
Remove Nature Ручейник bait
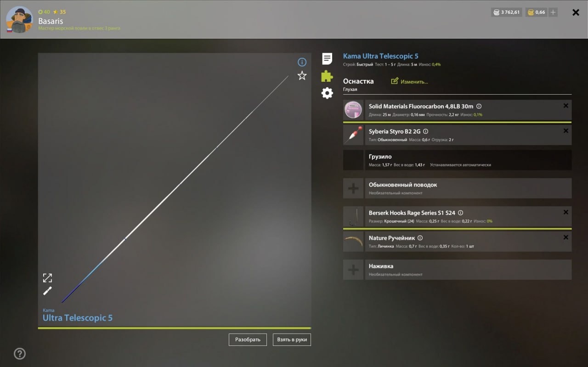coord(565,237)
